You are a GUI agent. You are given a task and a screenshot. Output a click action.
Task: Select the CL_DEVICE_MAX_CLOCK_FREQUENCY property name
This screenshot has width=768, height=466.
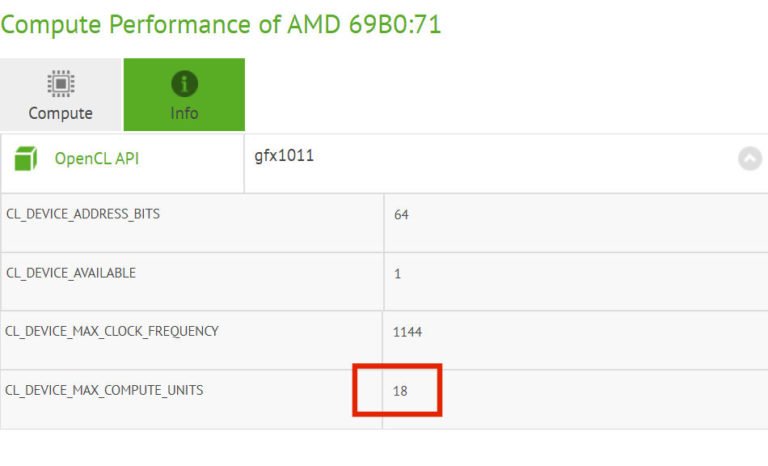tap(112, 331)
